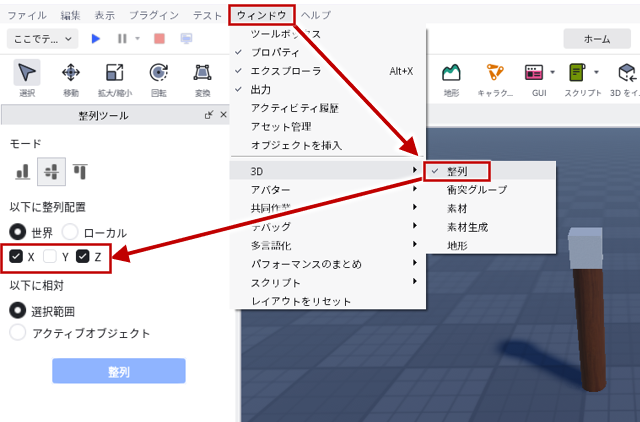Toggle エクスプローラ window entry
Viewport: 640px width, 422px height.
click(328, 71)
